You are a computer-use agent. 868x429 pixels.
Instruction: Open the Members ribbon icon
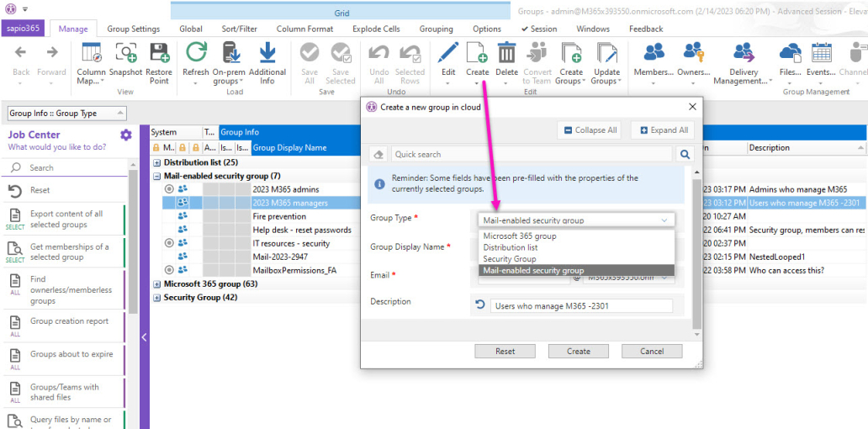654,54
